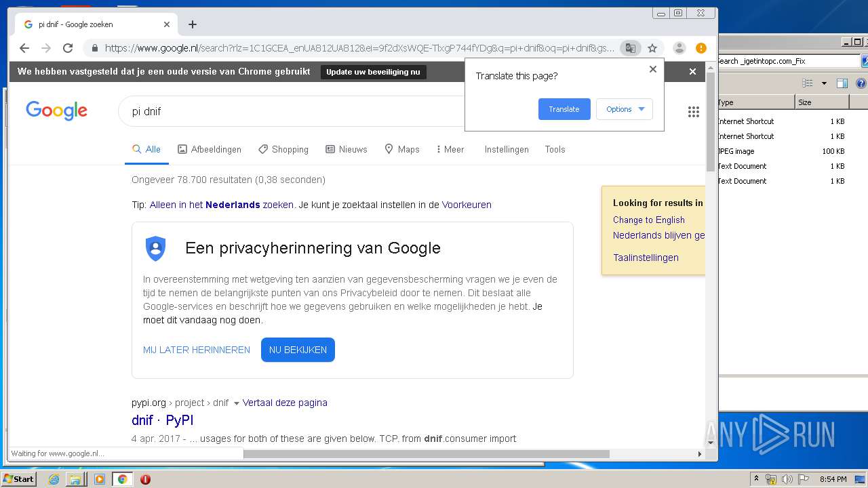
Task: Click 'Alleen in het Nederlands zoeken' link
Action: coord(222,205)
